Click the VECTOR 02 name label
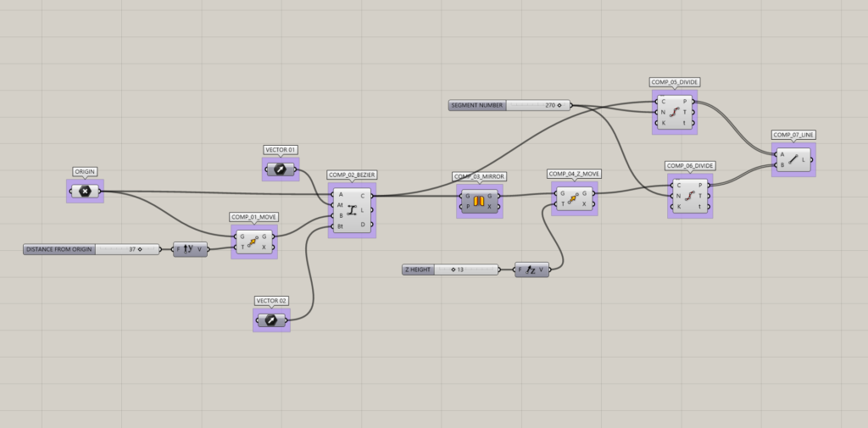 pos(271,301)
